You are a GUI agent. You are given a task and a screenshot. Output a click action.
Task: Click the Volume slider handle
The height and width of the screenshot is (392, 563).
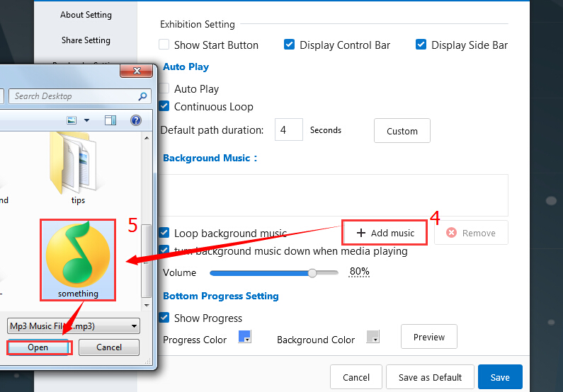[312, 273]
